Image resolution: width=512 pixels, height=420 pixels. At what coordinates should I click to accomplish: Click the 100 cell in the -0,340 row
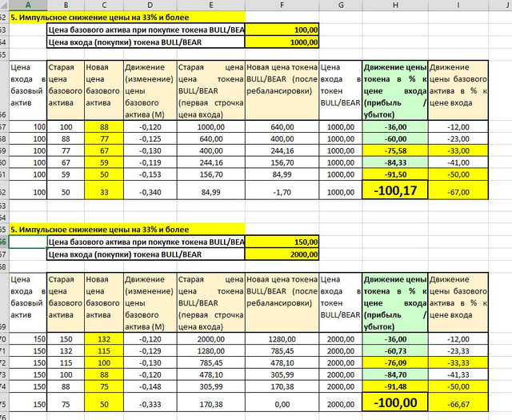[x=28, y=190]
